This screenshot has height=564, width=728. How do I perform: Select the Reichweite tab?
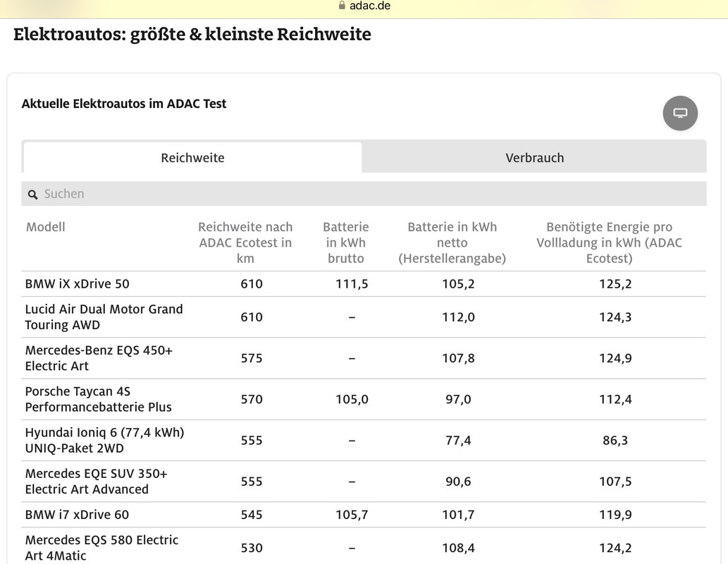click(x=192, y=157)
